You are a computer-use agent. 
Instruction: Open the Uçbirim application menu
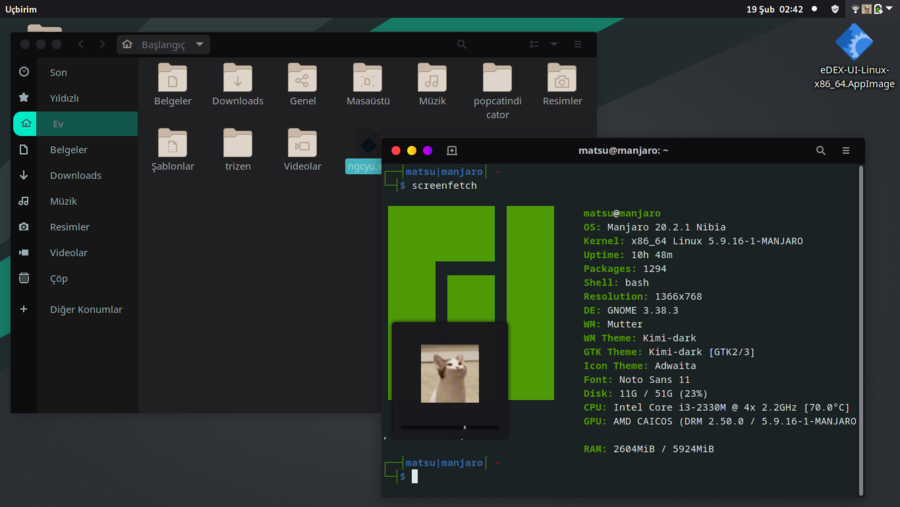point(21,9)
